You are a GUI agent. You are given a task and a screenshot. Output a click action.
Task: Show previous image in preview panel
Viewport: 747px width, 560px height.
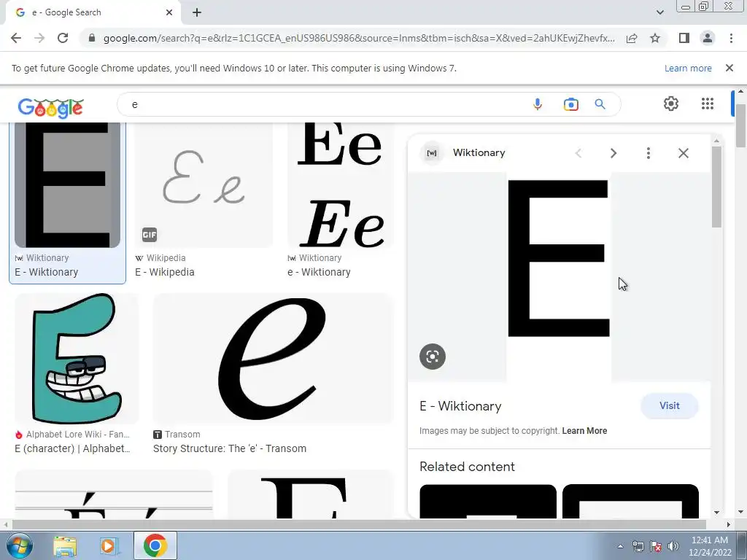(x=578, y=153)
